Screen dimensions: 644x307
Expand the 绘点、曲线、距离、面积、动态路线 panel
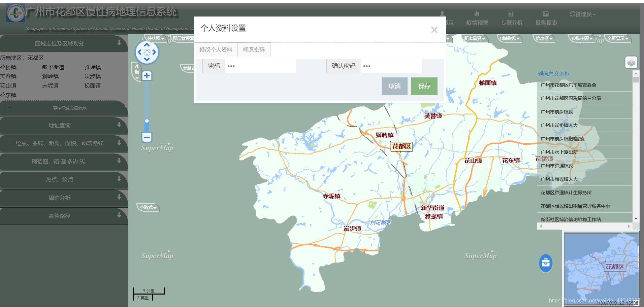[64, 143]
